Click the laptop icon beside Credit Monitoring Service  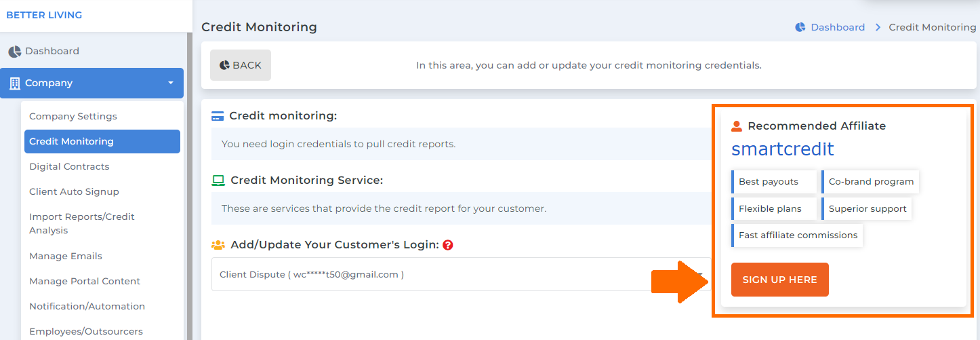[218, 181]
